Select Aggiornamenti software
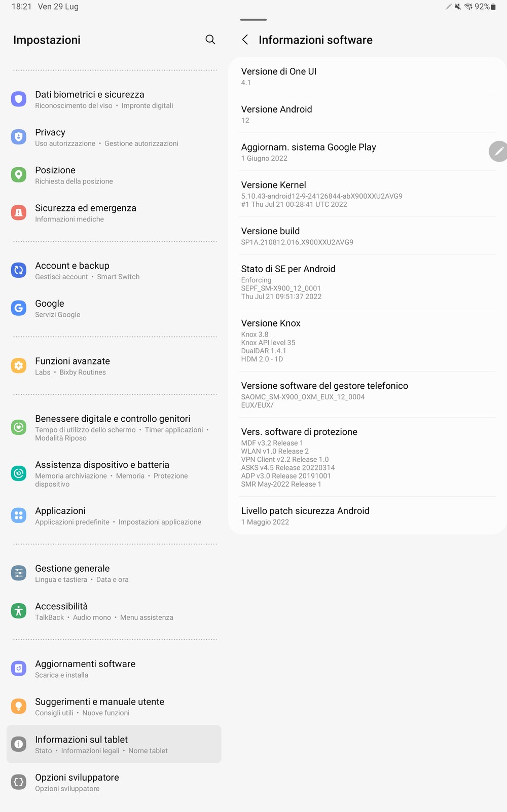 [114, 669]
